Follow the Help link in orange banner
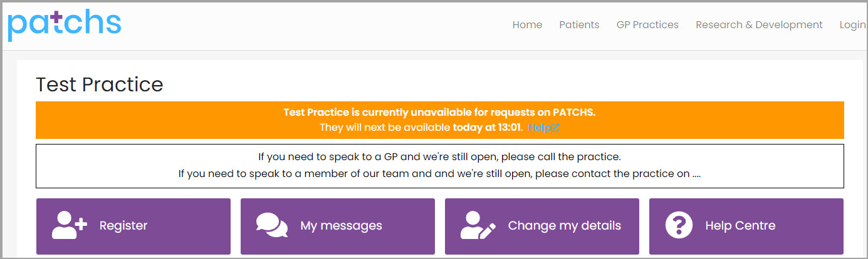The width and height of the screenshot is (868, 259). (x=539, y=128)
